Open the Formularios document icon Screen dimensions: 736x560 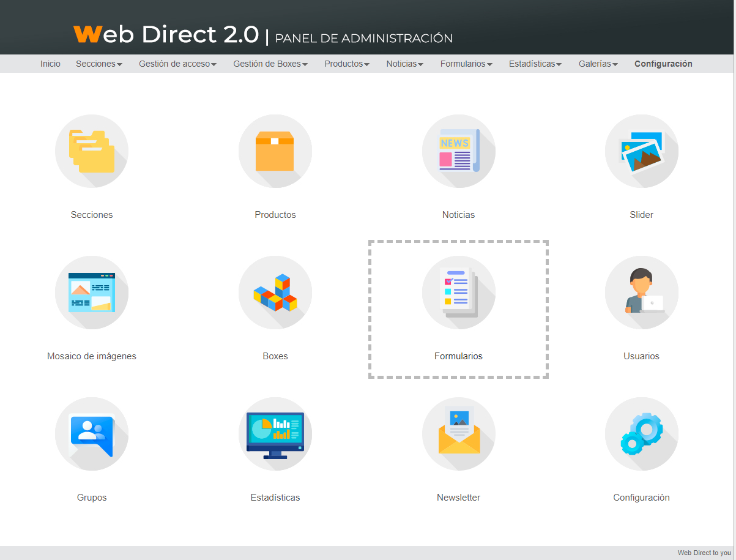(458, 293)
